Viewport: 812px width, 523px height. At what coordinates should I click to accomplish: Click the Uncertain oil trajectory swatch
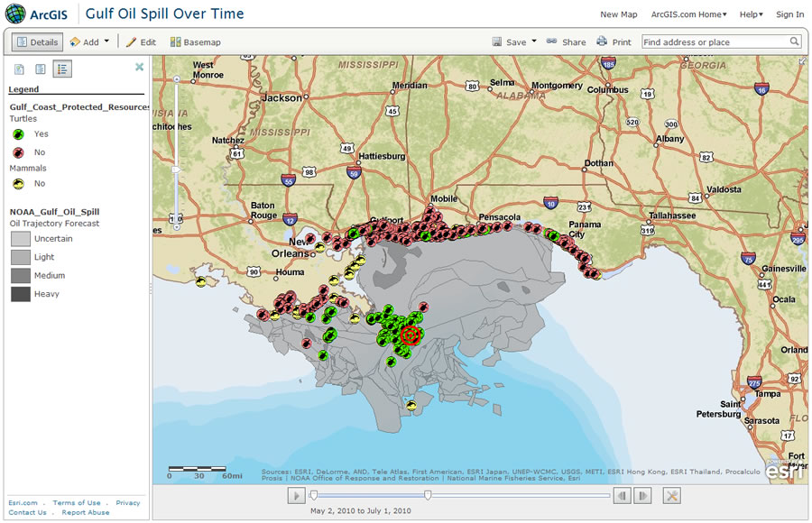tap(21, 239)
